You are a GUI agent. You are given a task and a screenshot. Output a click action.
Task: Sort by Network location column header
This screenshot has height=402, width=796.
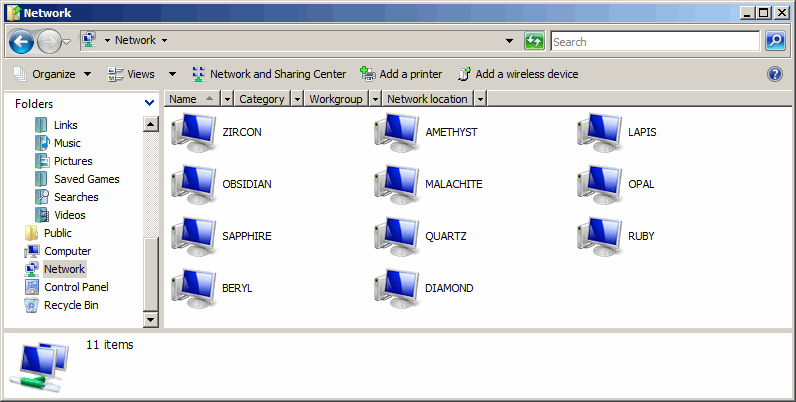(427, 99)
